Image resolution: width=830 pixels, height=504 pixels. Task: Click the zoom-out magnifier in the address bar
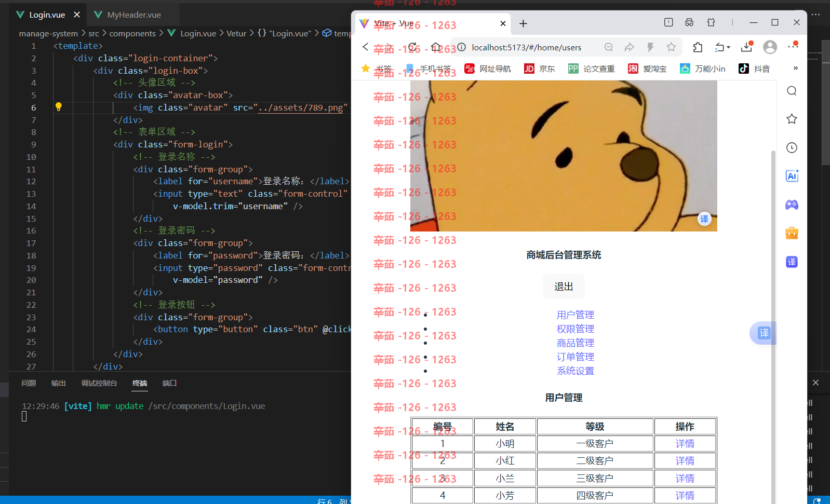(x=609, y=47)
